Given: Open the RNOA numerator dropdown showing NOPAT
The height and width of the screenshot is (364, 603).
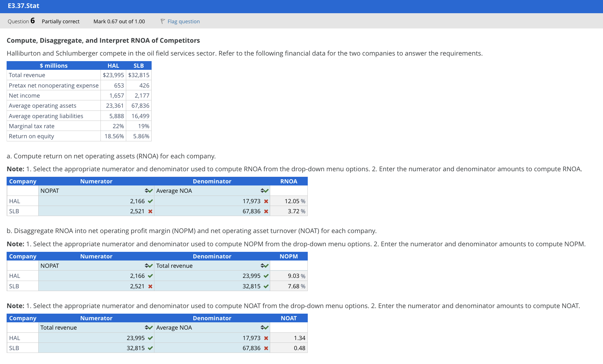Looking at the screenshot, I should tap(96, 191).
